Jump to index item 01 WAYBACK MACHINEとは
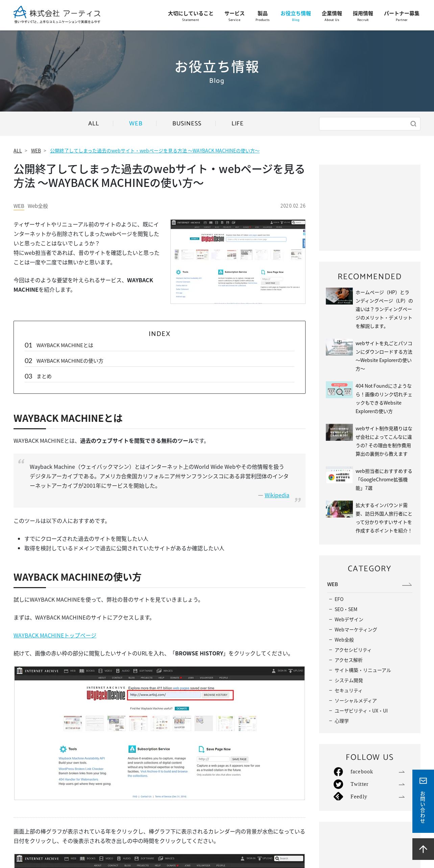This screenshot has width=434, height=868. click(160, 345)
